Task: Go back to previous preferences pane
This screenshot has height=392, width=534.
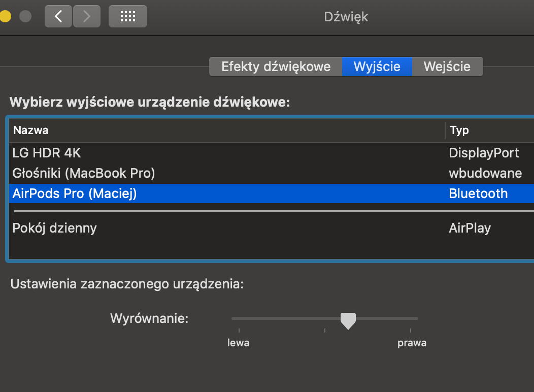Action: coord(58,17)
